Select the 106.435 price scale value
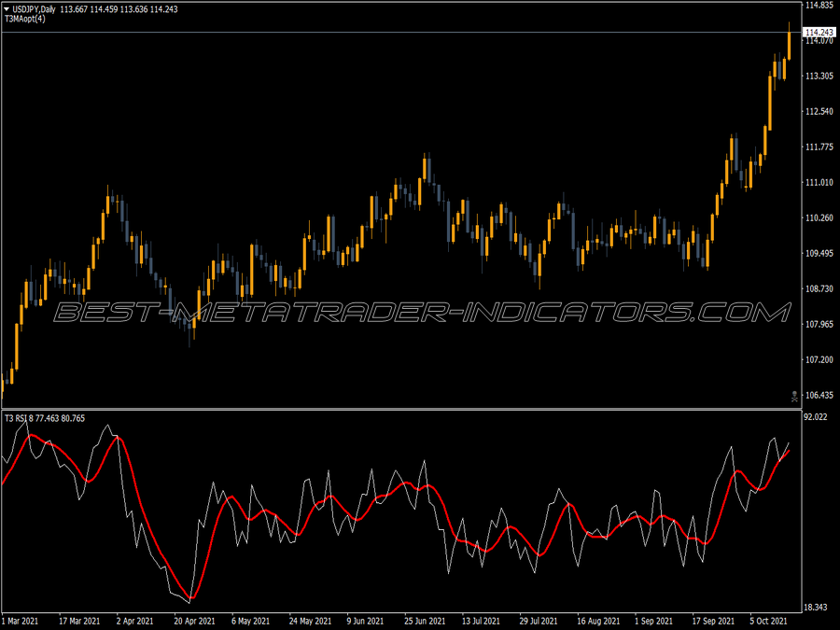Image resolution: width=840 pixels, height=630 pixels. click(x=819, y=396)
